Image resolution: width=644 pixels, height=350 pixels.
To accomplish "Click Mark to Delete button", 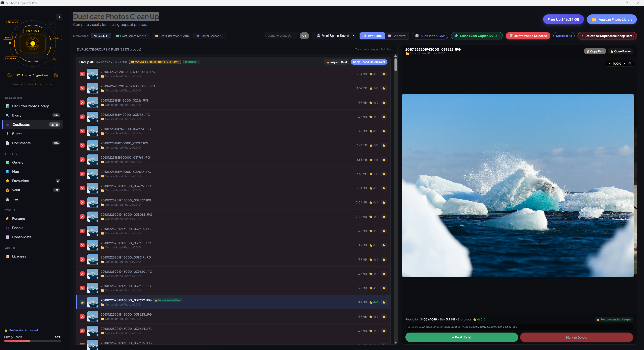I will (577, 337).
